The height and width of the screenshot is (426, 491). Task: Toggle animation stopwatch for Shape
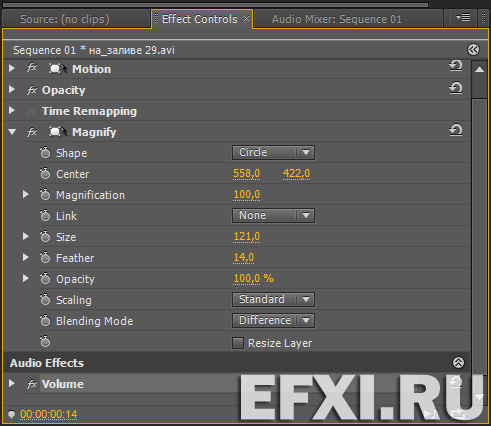[45, 152]
